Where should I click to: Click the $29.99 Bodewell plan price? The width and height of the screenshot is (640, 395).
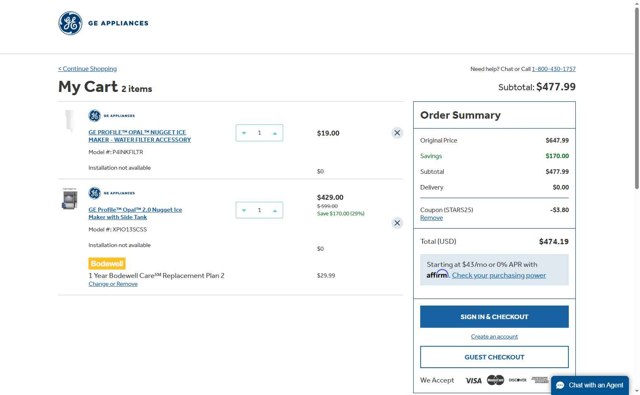click(x=326, y=276)
